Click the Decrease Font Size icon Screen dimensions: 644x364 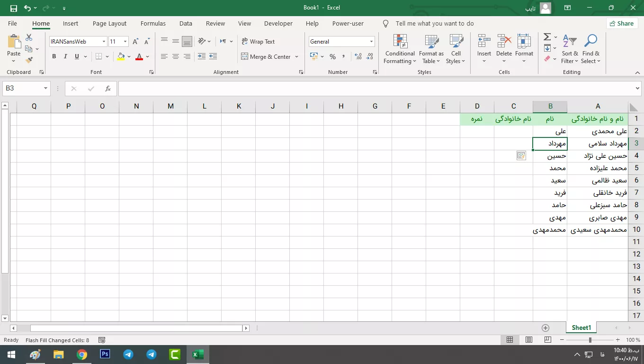[147, 42]
